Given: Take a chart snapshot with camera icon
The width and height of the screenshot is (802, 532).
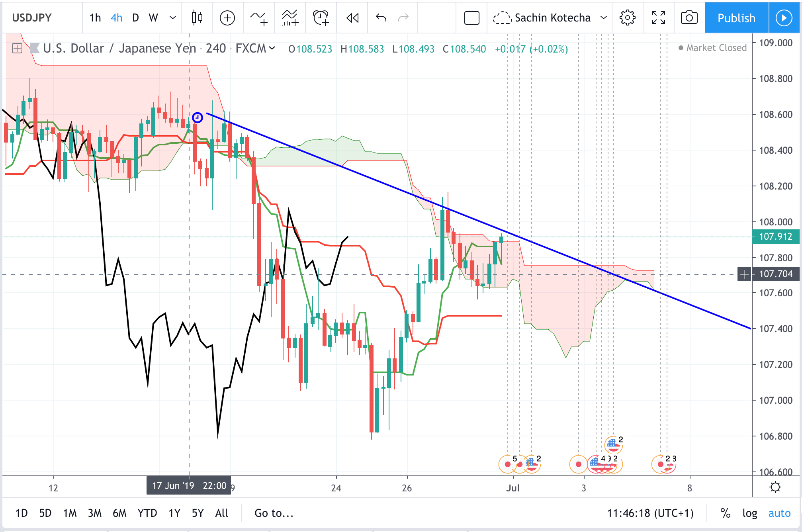Looking at the screenshot, I should (689, 18).
